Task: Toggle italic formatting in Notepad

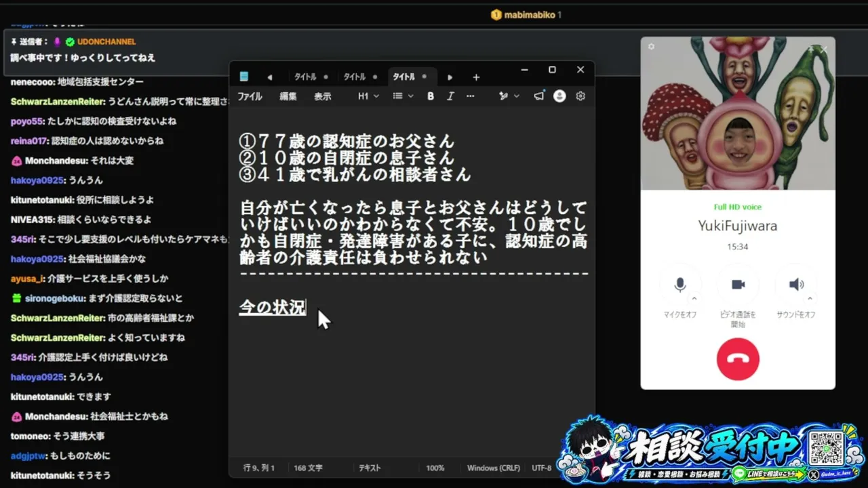Action: click(x=450, y=96)
